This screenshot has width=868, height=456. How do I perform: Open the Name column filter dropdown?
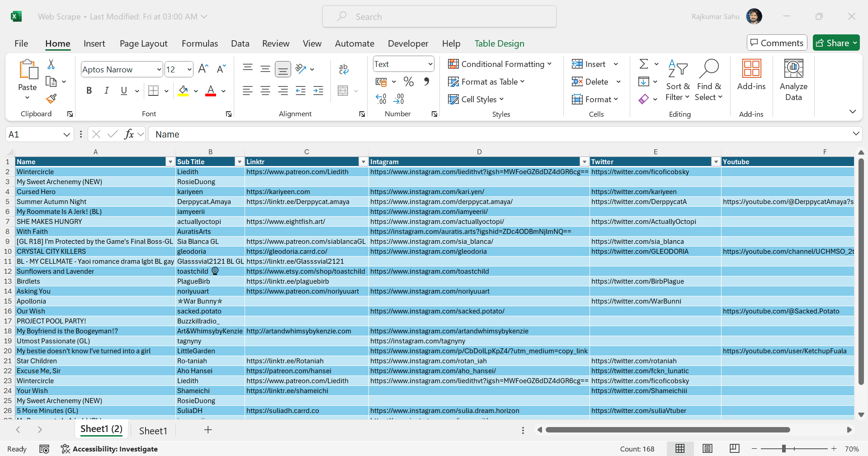pyautogui.click(x=170, y=162)
